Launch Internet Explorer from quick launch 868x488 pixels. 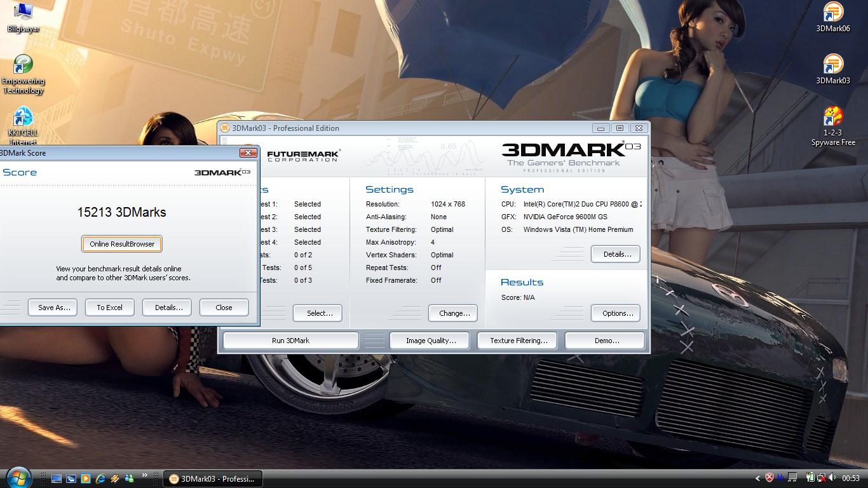(100, 478)
